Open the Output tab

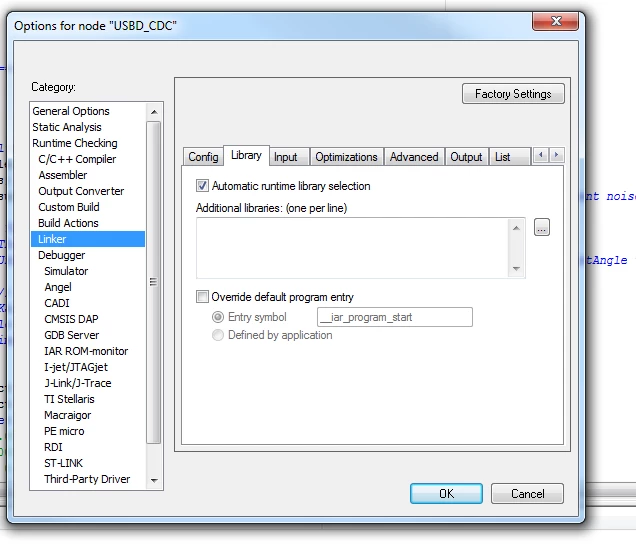[x=466, y=157]
